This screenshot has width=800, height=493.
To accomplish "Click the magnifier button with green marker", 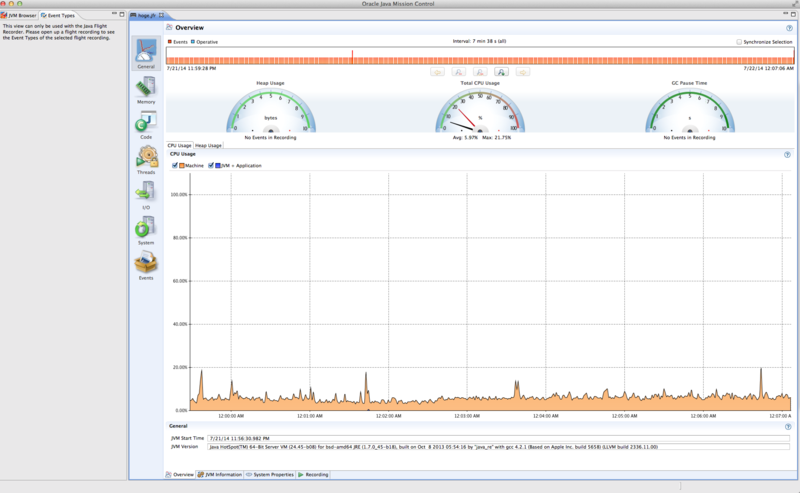I will coord(502,72).
